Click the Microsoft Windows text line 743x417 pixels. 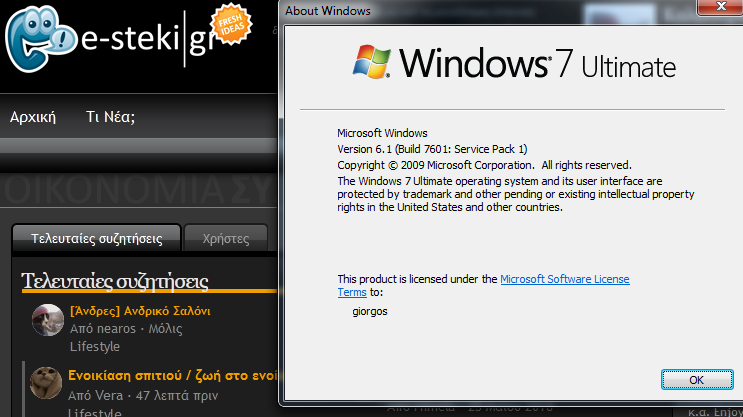pyautogui.click(x=382, y=133)
